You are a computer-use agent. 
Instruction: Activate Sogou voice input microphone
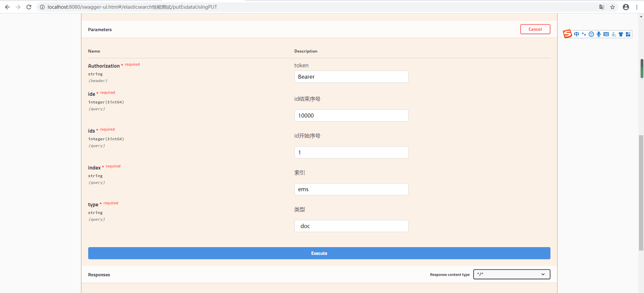tap(599, 34)
